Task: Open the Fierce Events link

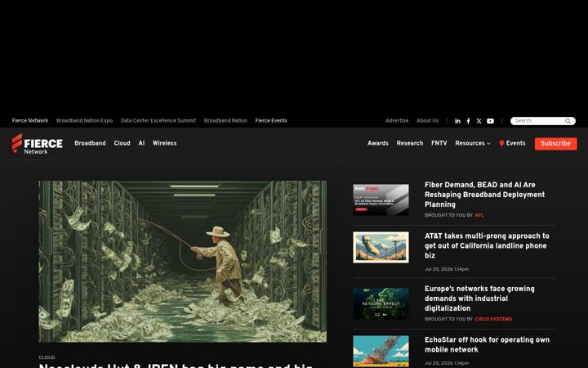Action: (271, 120)
